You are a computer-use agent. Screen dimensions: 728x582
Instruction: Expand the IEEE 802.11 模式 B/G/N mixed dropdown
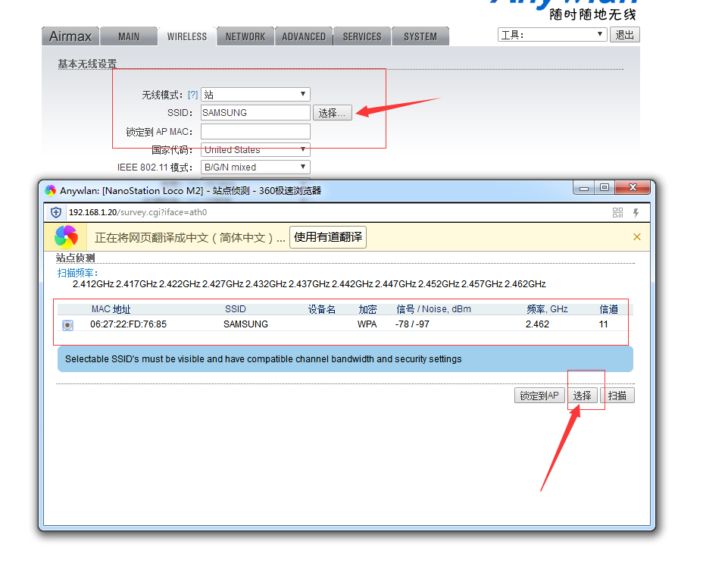click(x=255, y=167)
